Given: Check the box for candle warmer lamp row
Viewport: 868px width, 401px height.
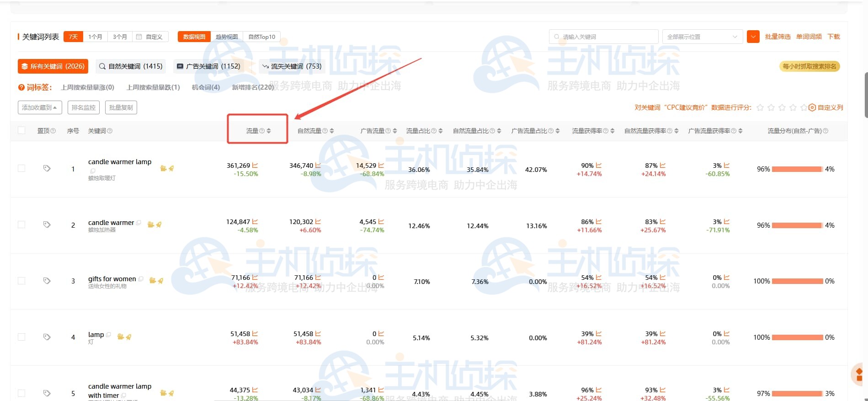Looking at the screenshot, I should [21, 168].
